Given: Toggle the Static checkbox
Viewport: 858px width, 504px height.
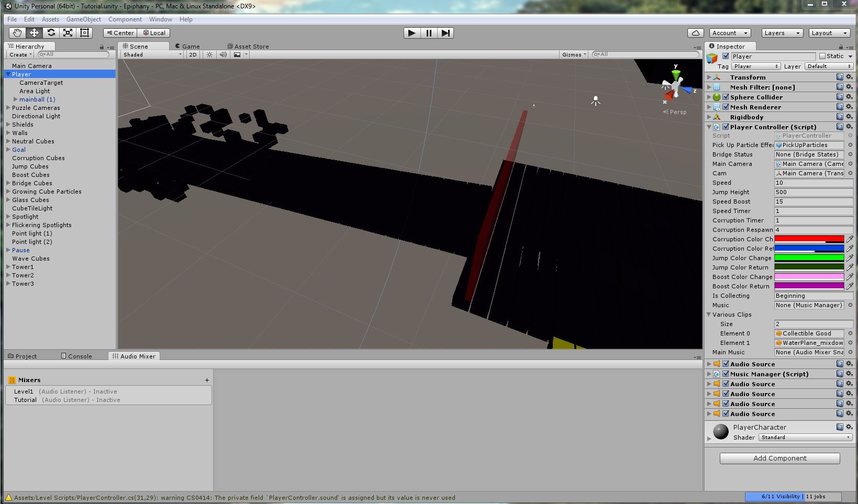Looking at the screenshot, I should (822, 56).
